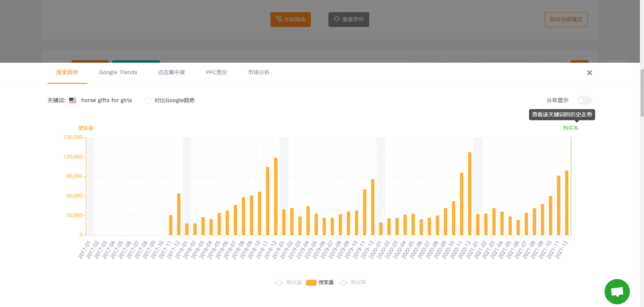Image resolution: width=644 pixels, height=307 pixels.
Task: Click the 2020-12 search volume bar
Action: point(470,194)
